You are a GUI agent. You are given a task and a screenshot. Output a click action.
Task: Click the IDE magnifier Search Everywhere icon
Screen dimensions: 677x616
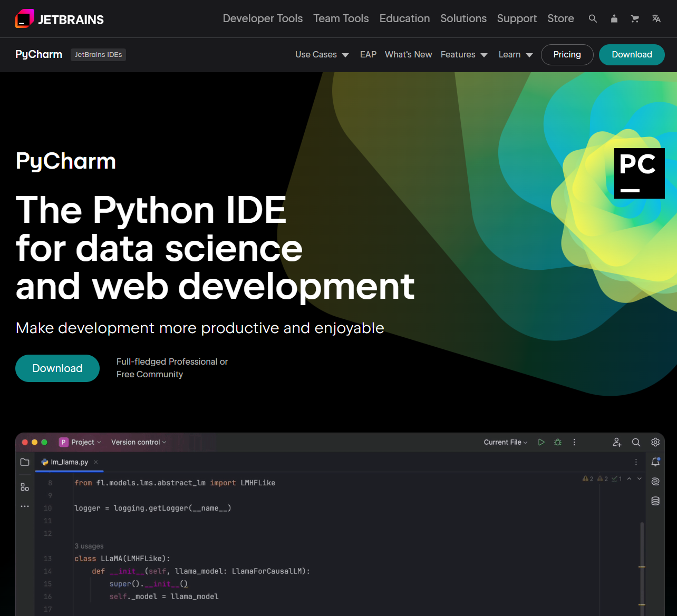pos(636,442)
